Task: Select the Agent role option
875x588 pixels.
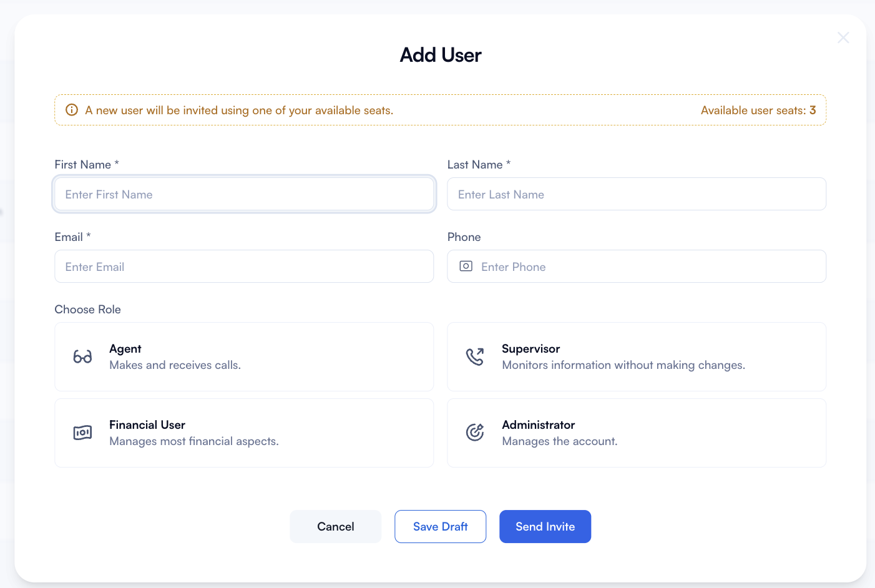Action: pos(244,356)
